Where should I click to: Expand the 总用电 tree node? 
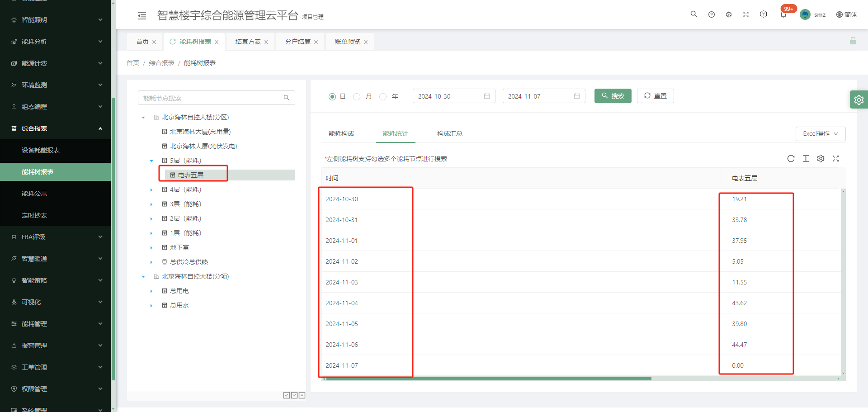click(151, 291)
